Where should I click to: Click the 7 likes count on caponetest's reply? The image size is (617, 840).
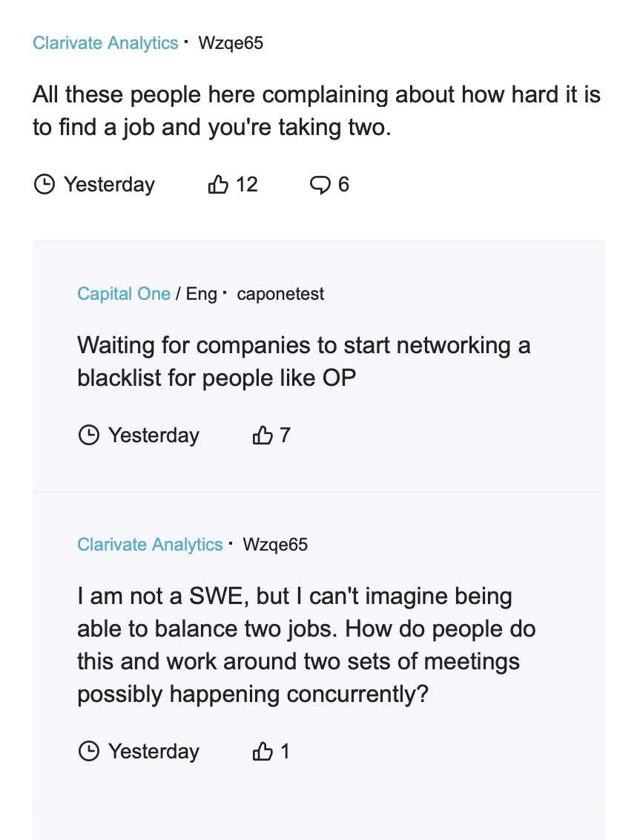(x=285, y=435)
